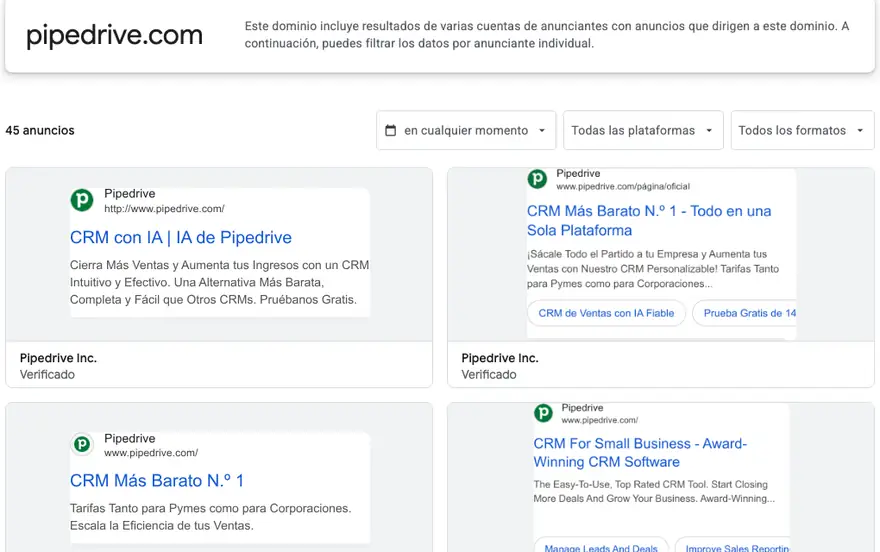
Task: Open the shorter 'CRM Más Barato N.º 1' headline in the bottom-left ad
Action: [x=157, y=481]
